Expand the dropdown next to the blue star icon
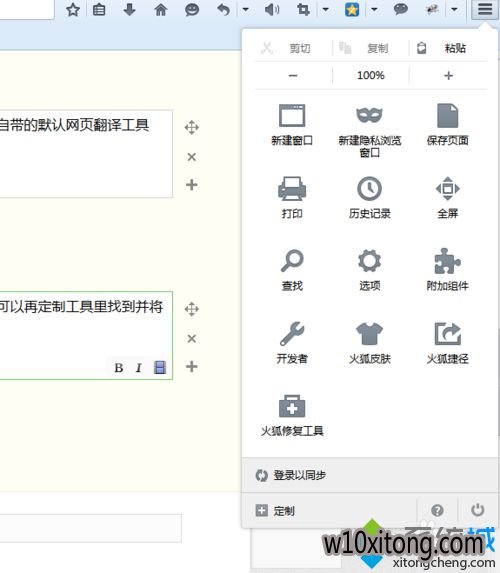The image size is (500, 573). (x=374, y=10)
